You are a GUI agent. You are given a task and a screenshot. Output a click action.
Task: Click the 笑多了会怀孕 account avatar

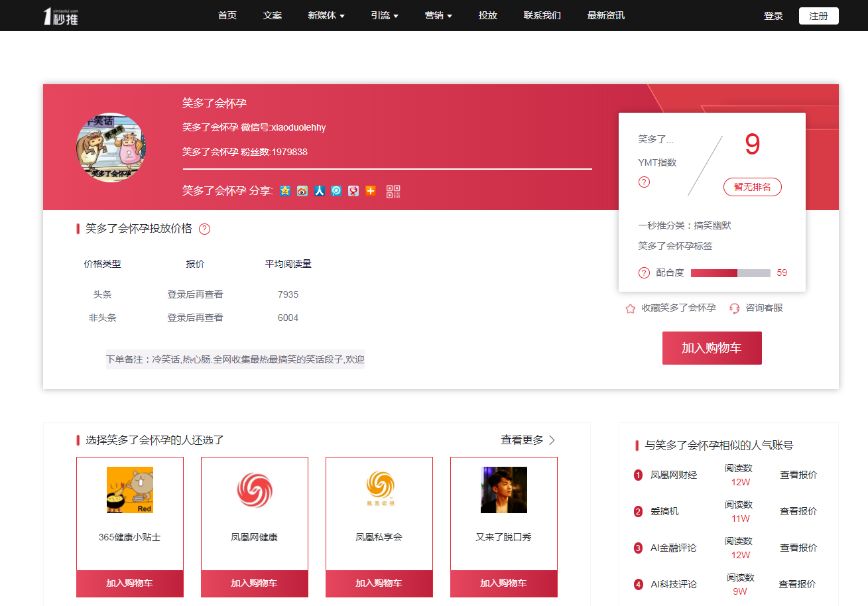tap(111, 147)
